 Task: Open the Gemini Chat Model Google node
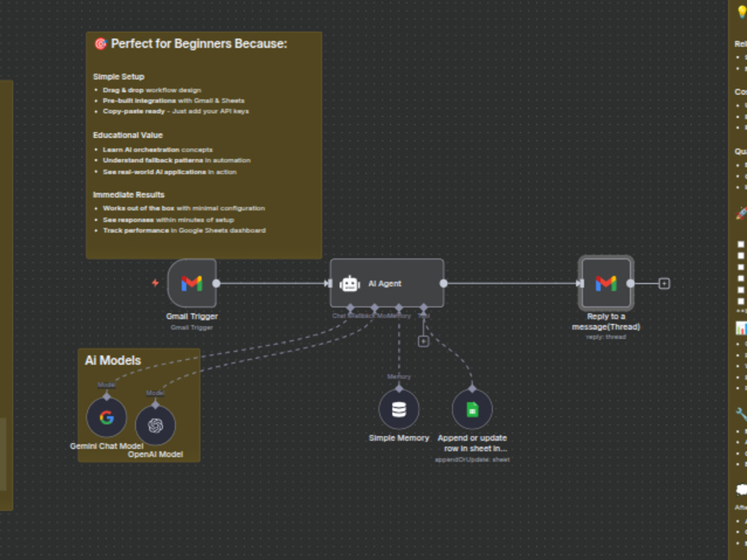coord(107,417)
